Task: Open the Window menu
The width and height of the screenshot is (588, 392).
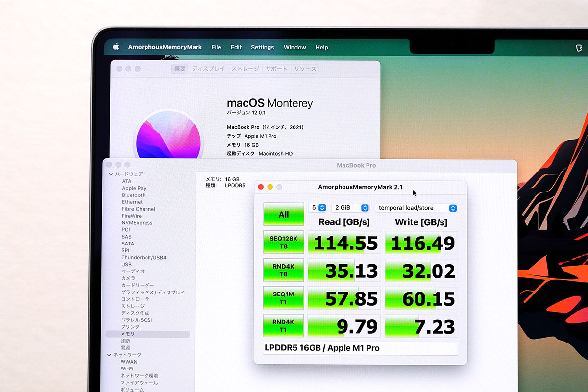Action: pos(295,47)
